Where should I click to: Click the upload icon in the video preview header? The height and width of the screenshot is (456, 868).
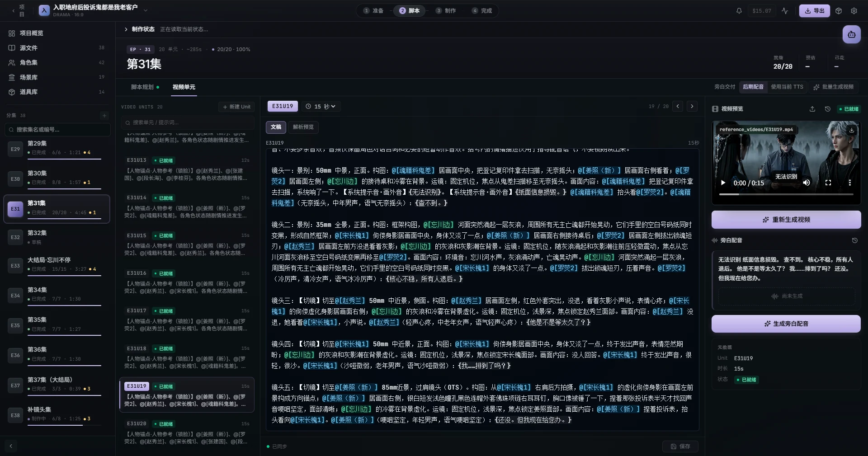(x=812, y=109)
